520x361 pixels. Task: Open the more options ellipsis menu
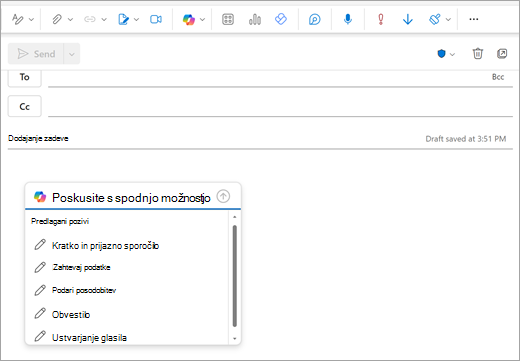tap(474, 19)
